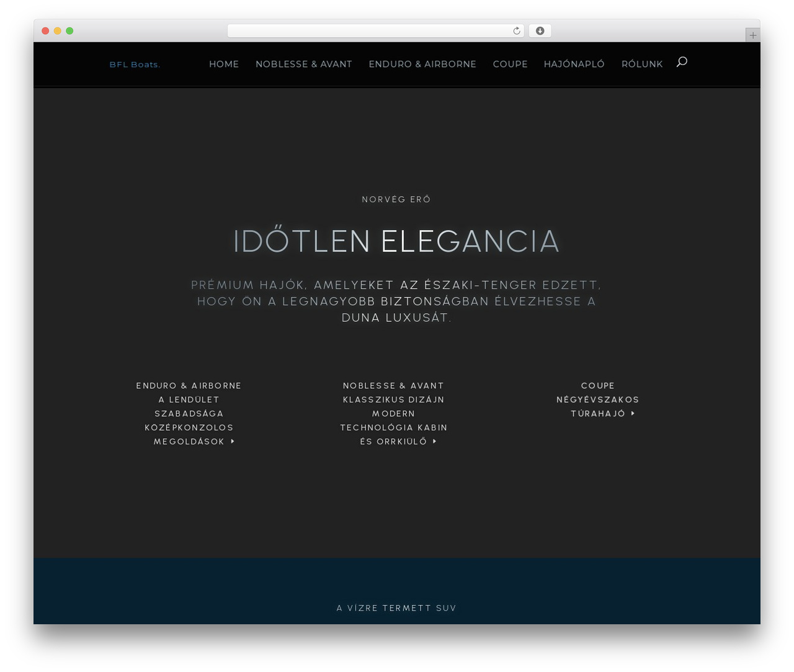
Task: Click the arrow after MEGOLDÁSOK
Action: (x=233, y=441)
